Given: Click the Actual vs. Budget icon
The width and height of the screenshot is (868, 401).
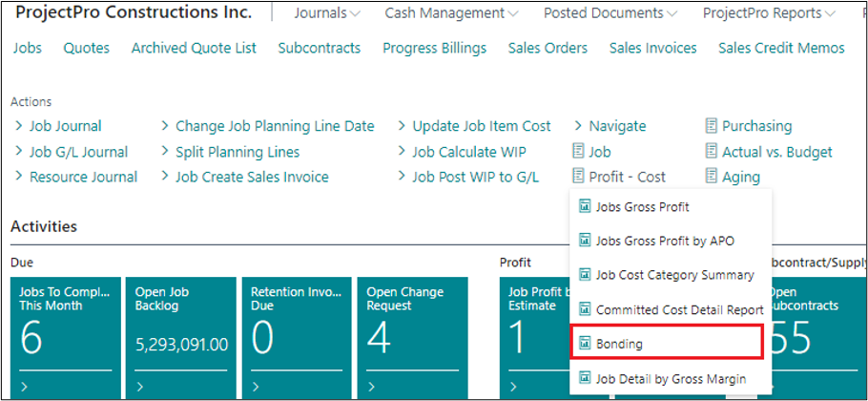Looking at the screenshot, I should click(711, 152).
